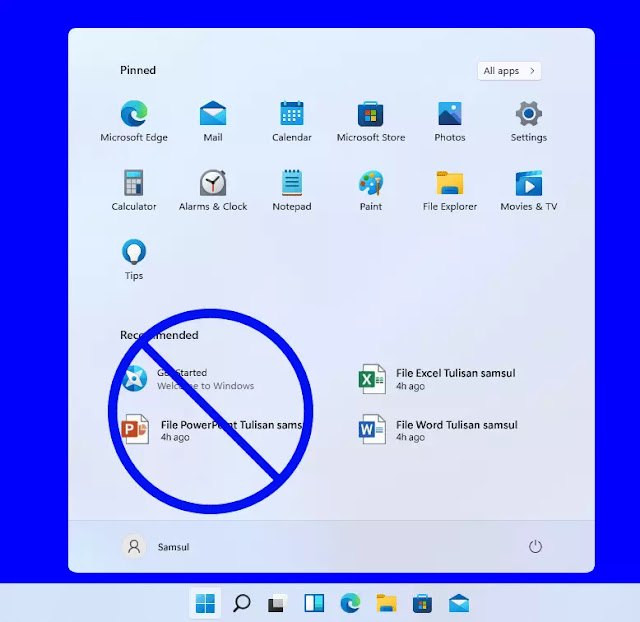Launch Edge from the taskbar
This screenshot has height=622, width=640.
(350, 603)
